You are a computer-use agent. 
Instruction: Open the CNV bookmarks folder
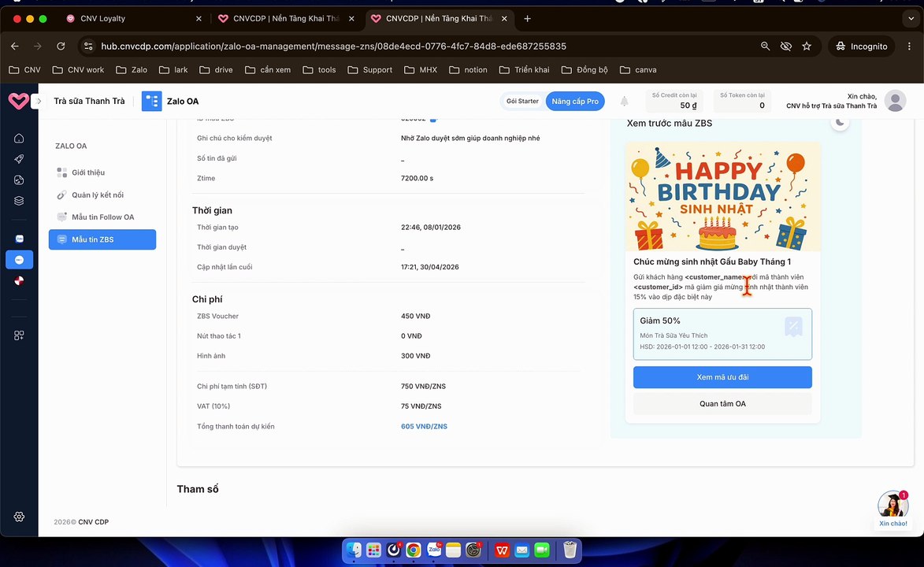(x=24, y=69)
